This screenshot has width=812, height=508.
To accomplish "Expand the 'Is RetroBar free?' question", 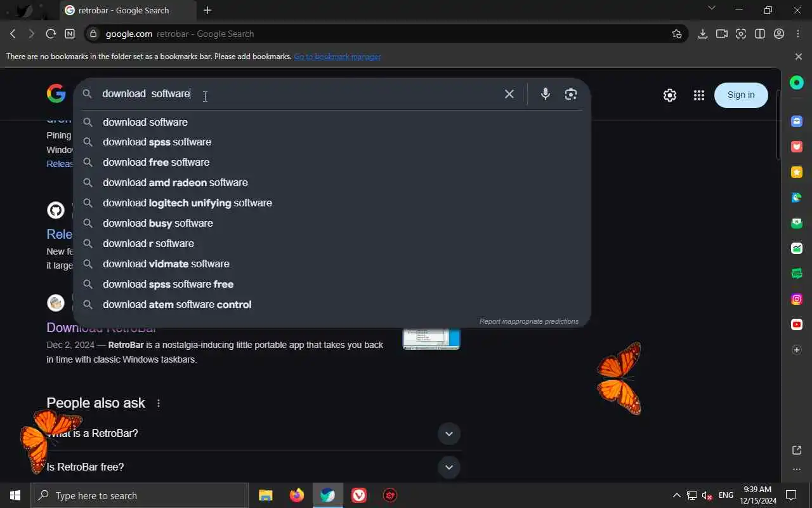I will [253, 467].
